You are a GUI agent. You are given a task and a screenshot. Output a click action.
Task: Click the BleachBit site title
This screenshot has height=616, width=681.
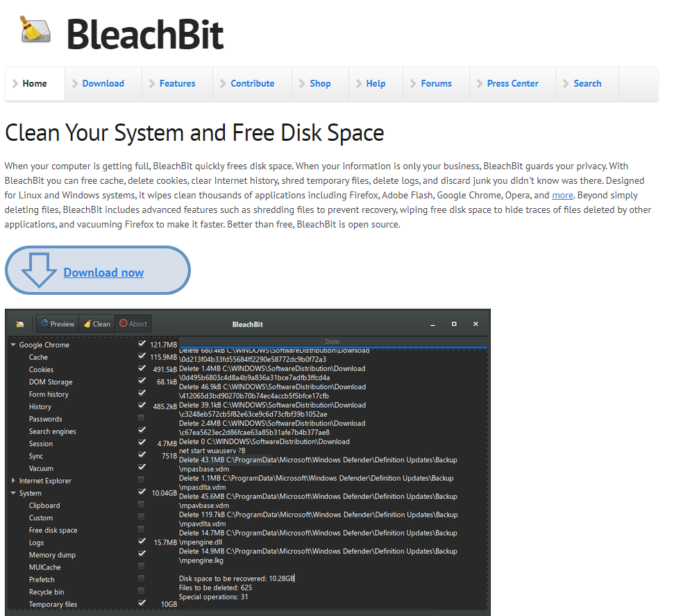tap(145, 35)
